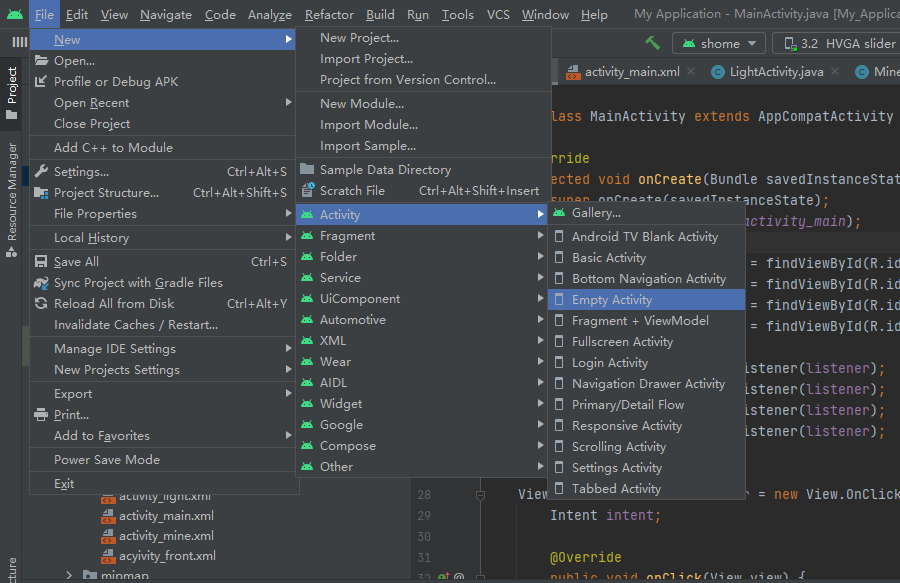
Task: Click the Sync Project with Gradle icon
Action: coord(41,282)
